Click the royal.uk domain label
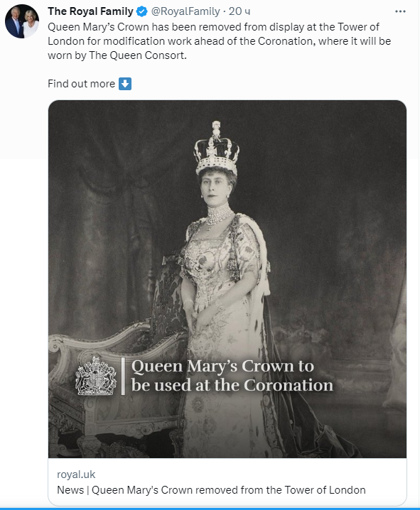The image size is (420, 510). tap(76, 474)
